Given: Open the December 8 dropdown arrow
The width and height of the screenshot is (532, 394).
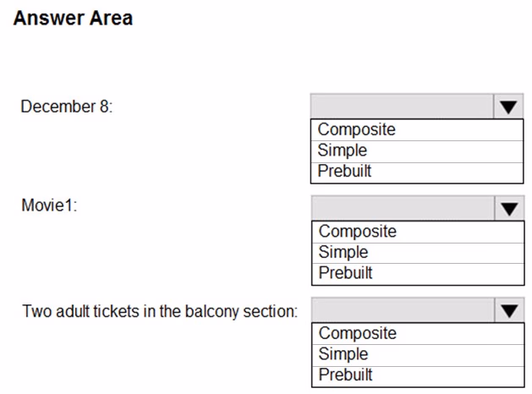Looking at the screenshot, I should pyautogui.click(x=508, y=107).
